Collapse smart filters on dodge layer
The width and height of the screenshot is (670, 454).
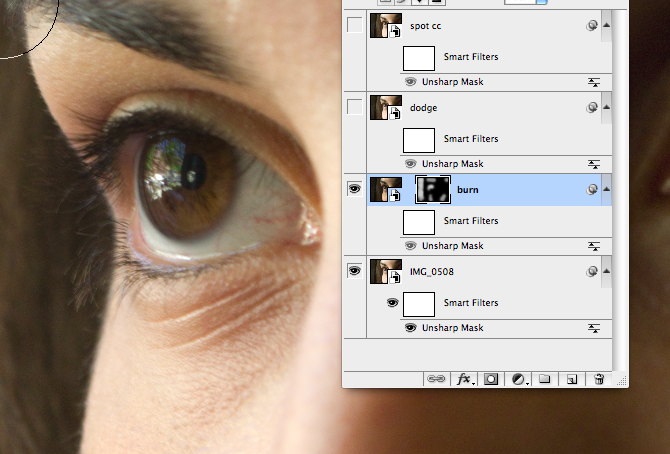606,107
